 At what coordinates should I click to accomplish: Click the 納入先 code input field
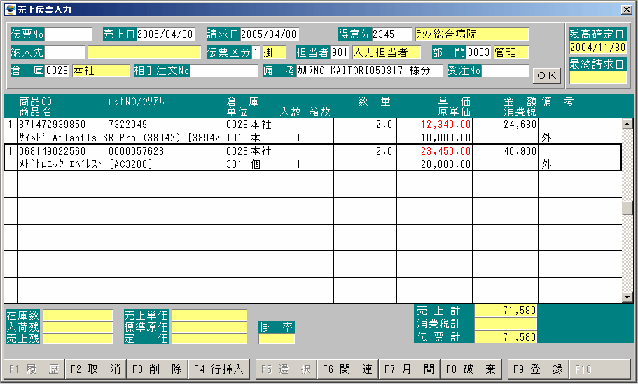pos(65,52)
